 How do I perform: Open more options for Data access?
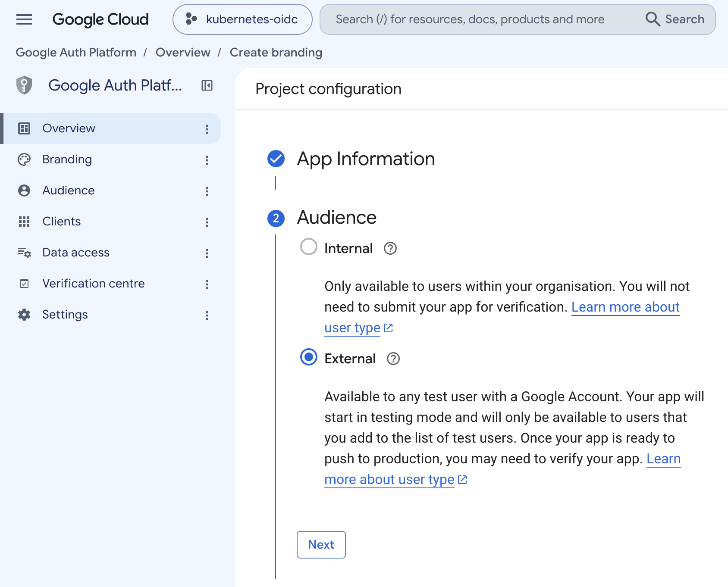207,253
